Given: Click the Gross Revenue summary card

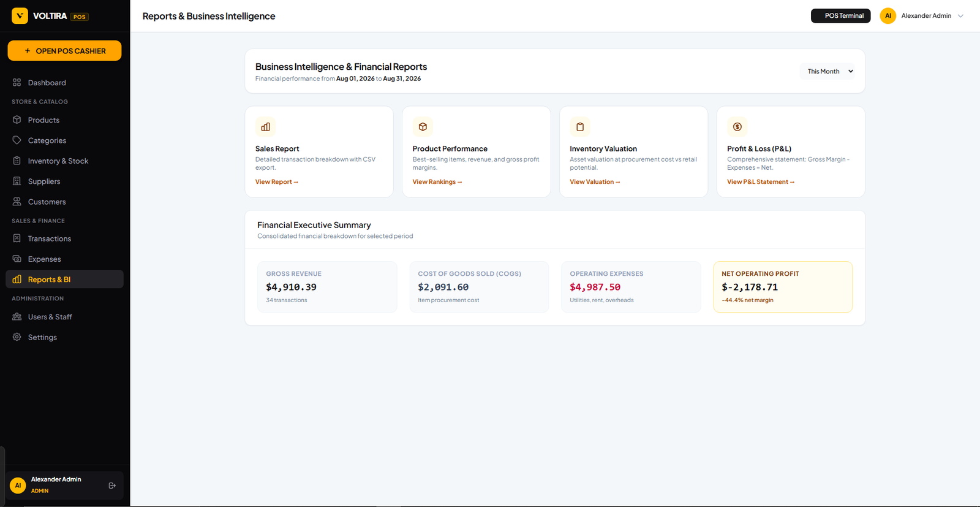Looking at the screenshot, I should 327,287.
